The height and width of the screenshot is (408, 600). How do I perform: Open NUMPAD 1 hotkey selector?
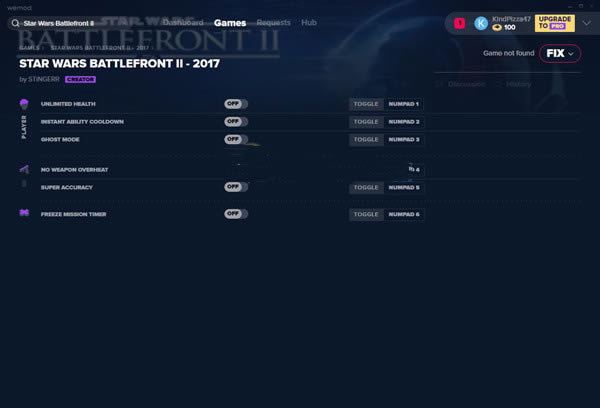pos(403,104)
